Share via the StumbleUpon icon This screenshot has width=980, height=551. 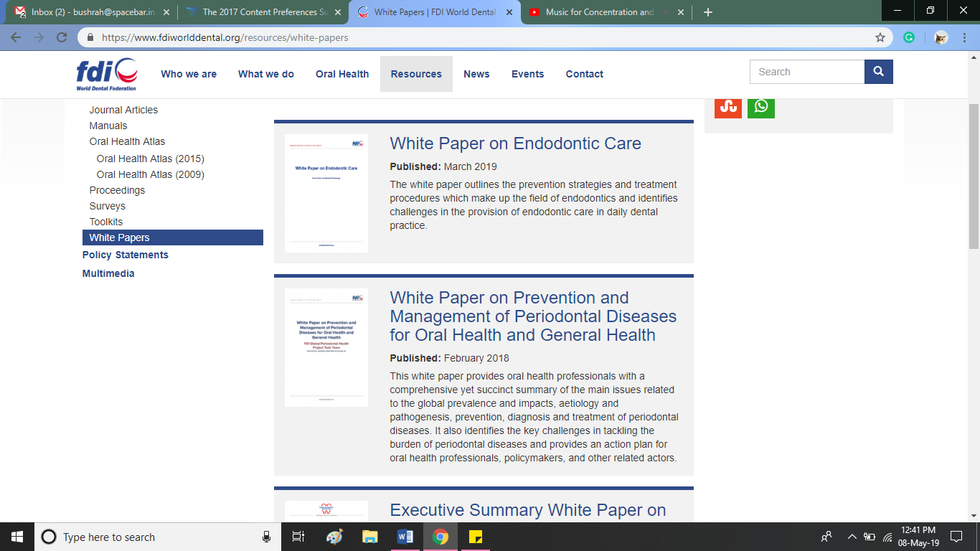[728, 106]
